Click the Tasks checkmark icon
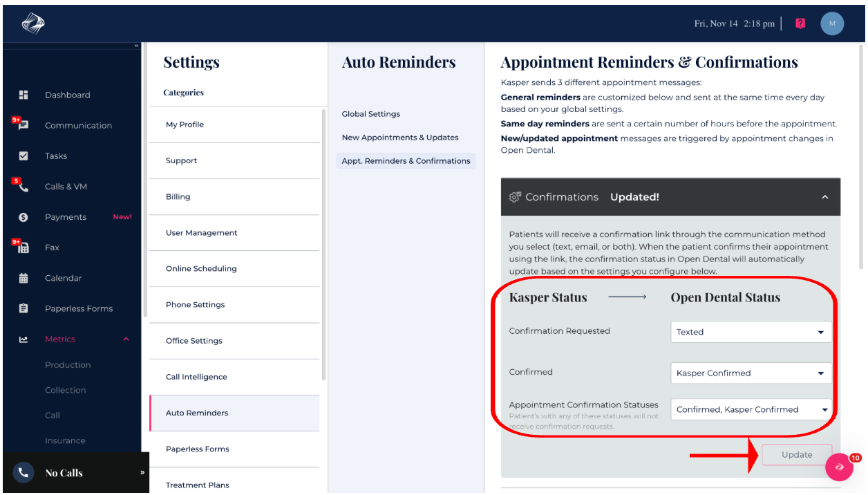 coord(23,156)
